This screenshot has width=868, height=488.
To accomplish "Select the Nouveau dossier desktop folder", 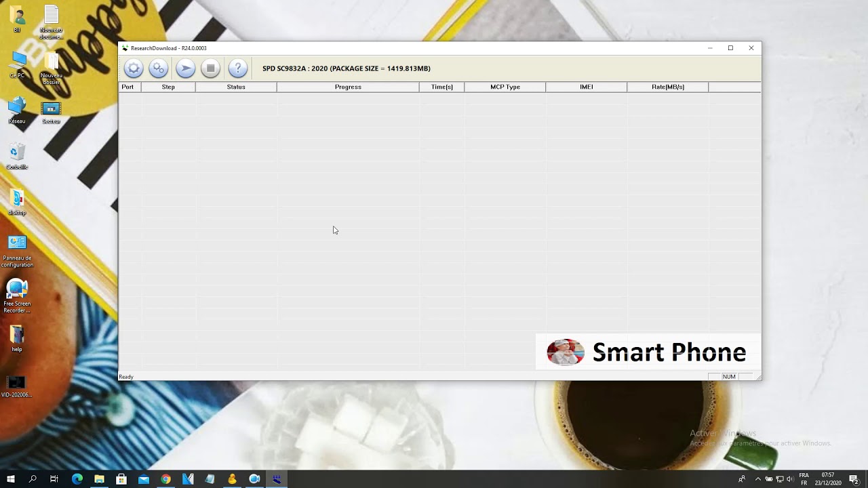I will click(51, 68).
